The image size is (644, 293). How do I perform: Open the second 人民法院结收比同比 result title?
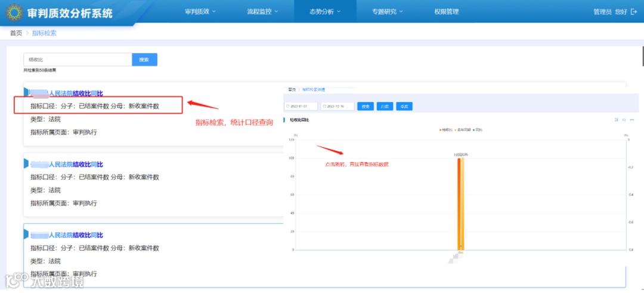coord(67,164)
